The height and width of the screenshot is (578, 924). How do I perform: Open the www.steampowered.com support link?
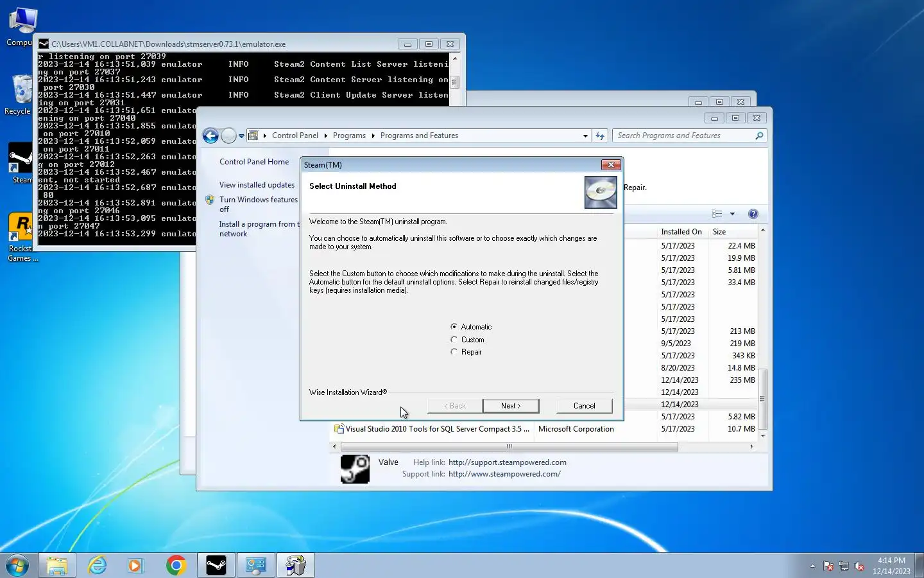pos(504,474)
